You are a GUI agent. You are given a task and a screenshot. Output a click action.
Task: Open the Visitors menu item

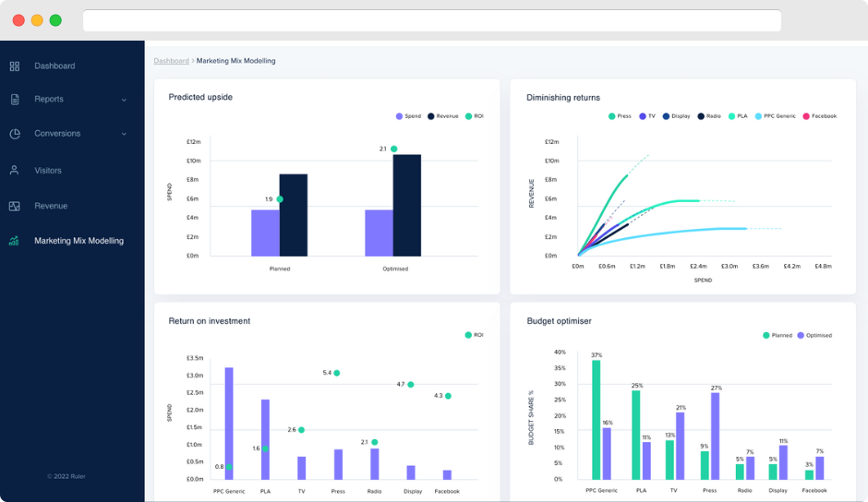point(48,171)
